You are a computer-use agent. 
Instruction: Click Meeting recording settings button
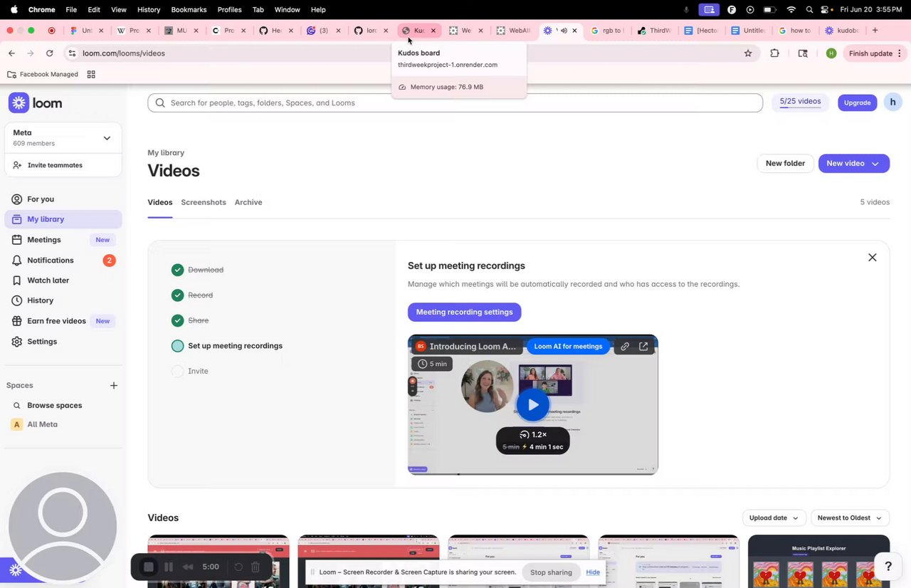465,312
